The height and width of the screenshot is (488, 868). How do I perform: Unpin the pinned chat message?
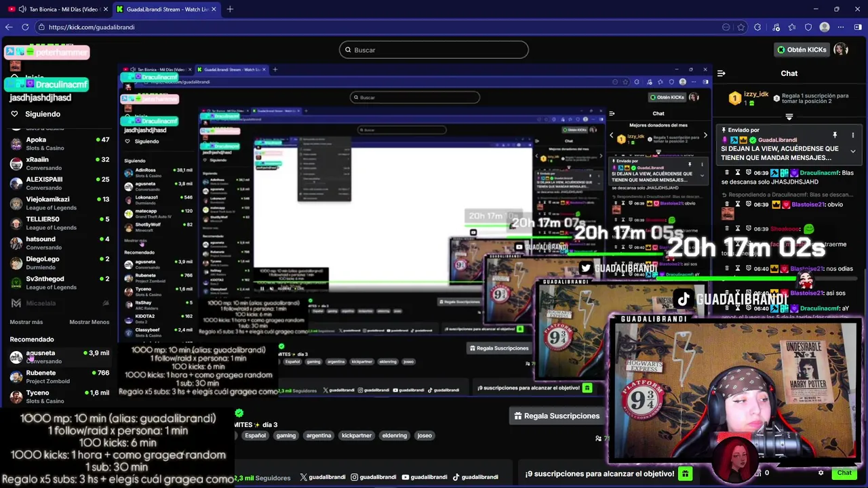pyautogui.click(x=835, y=136)
